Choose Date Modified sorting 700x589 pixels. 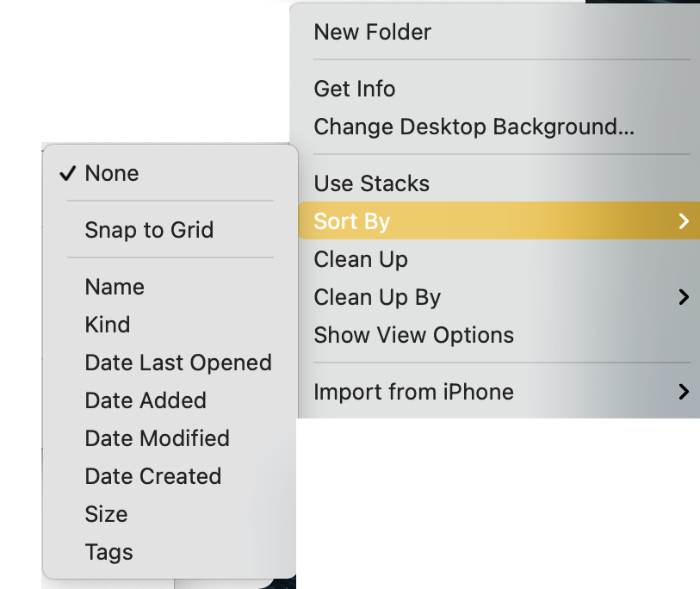(157, 439)
